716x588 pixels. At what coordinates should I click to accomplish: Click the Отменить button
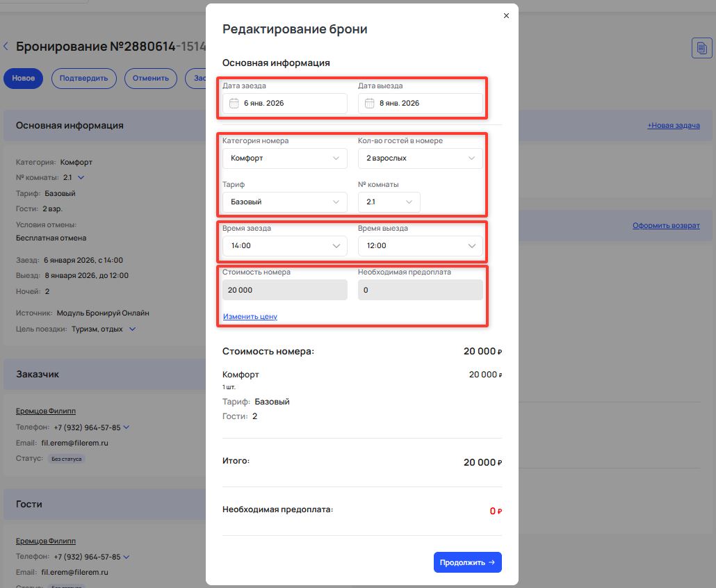[x=150, y=78]
